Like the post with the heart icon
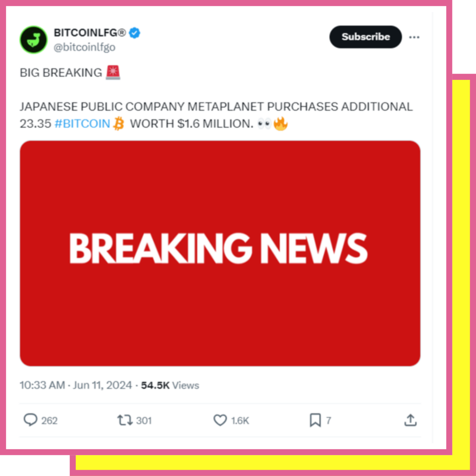 coord(220,420)
